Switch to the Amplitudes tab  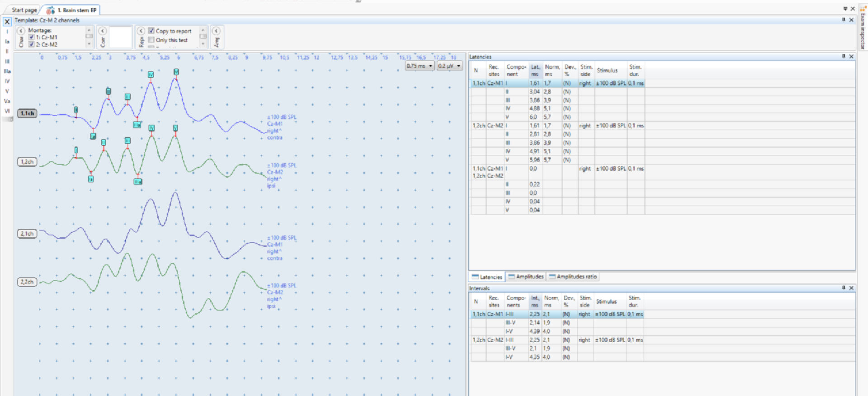click(526, 277)
